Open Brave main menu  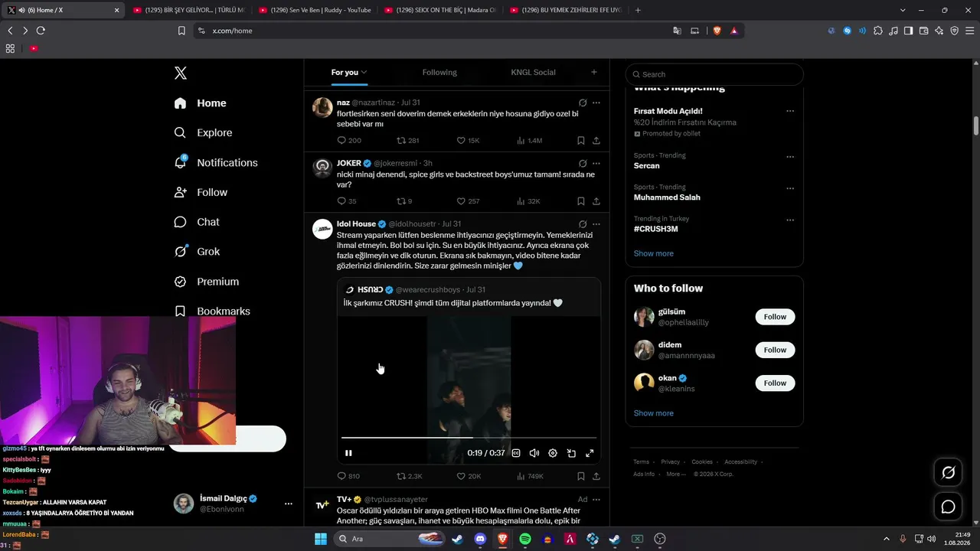click(x=970, y=31)
